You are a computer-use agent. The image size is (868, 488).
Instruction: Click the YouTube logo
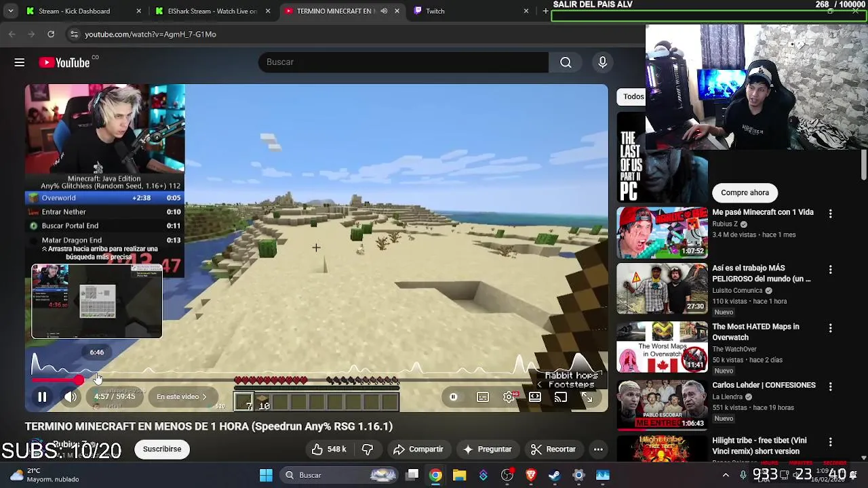click(x=64, y=62)
